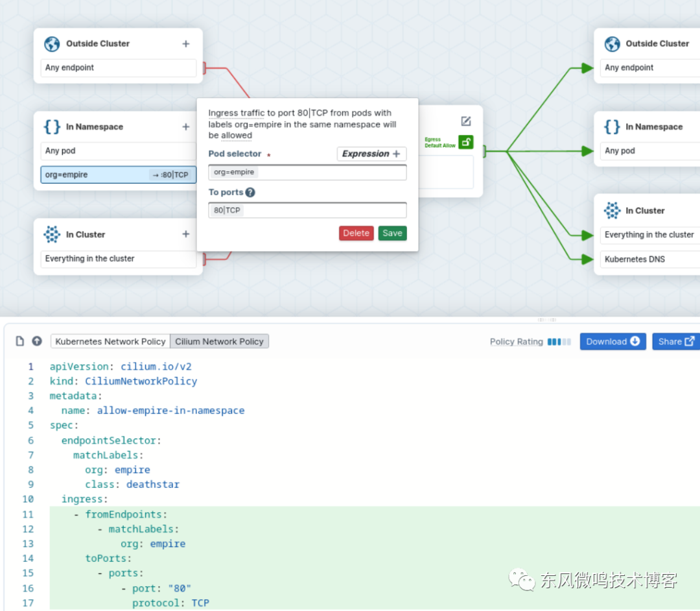Select right Everything in the cluster row
The height and width of the screenshot is (611, 700).
(x=650, y=235)
